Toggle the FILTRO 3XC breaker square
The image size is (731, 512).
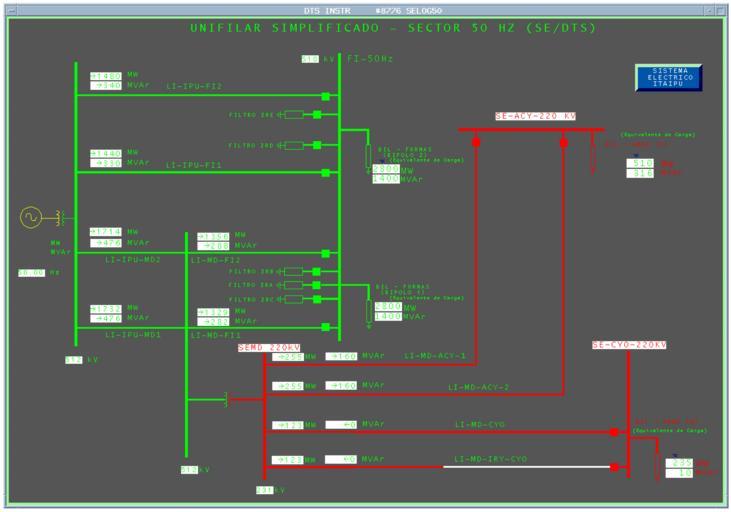pyautogui.click(x=316, y=299)
